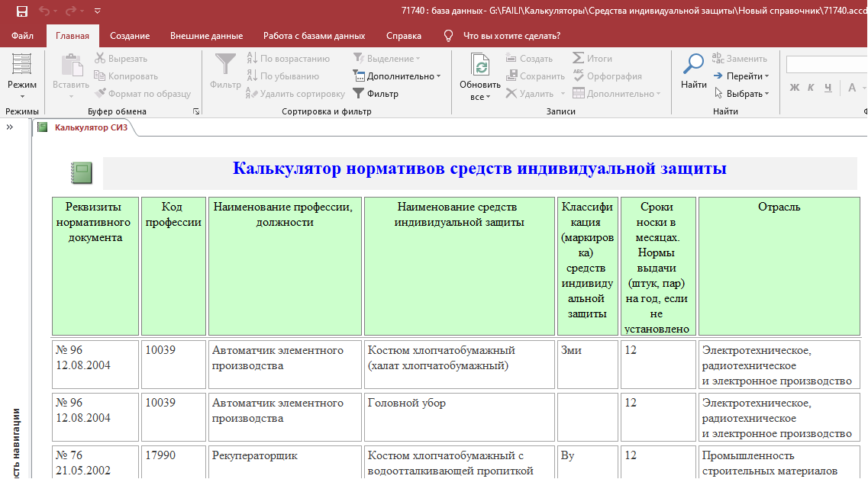This screenshot has width=868, height=479.
Task: Click the Вырезать scissors button
Action: point(121,59)
